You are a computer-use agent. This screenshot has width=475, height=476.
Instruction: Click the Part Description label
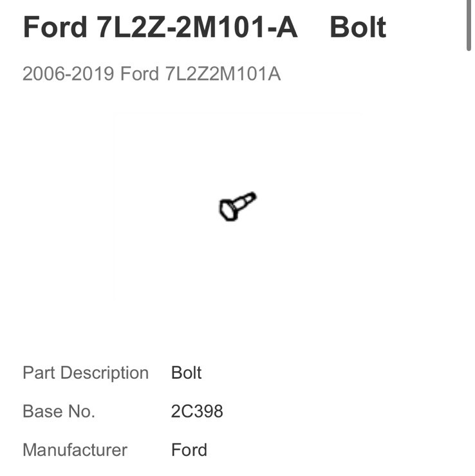(86, 373)
